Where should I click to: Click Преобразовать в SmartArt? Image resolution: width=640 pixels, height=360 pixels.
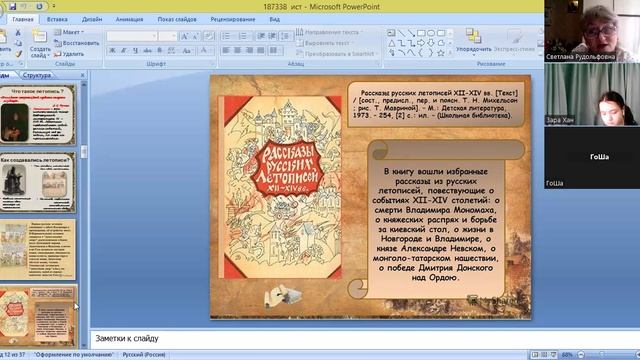[x=337, y=54]
